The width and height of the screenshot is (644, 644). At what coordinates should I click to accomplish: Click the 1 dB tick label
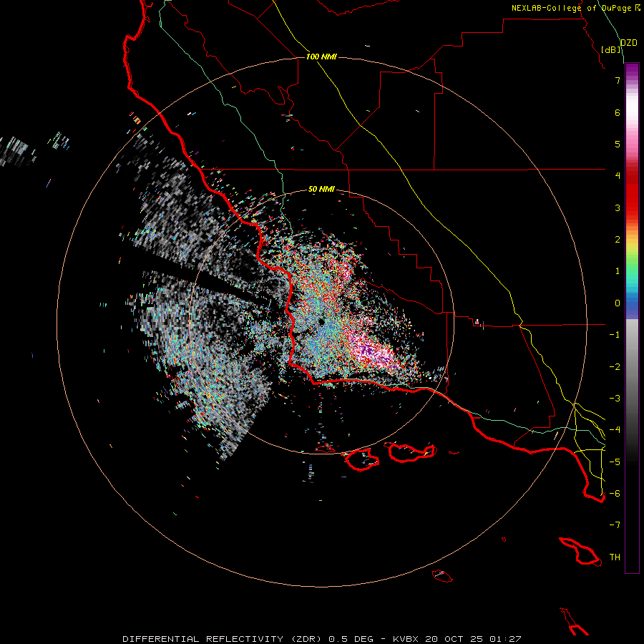pos(618,271)
